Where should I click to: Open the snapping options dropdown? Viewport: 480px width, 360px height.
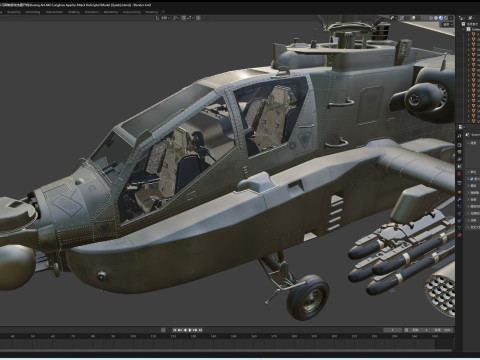click(191, 18)
